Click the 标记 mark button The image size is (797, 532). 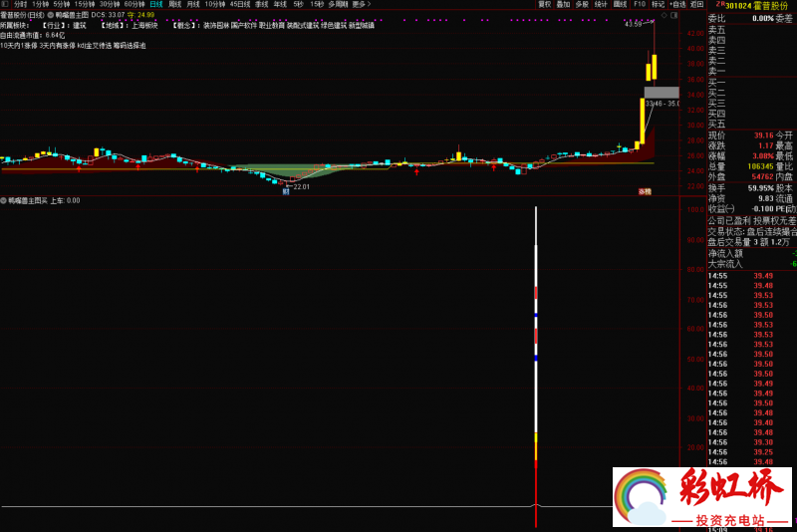click(659, 4)
